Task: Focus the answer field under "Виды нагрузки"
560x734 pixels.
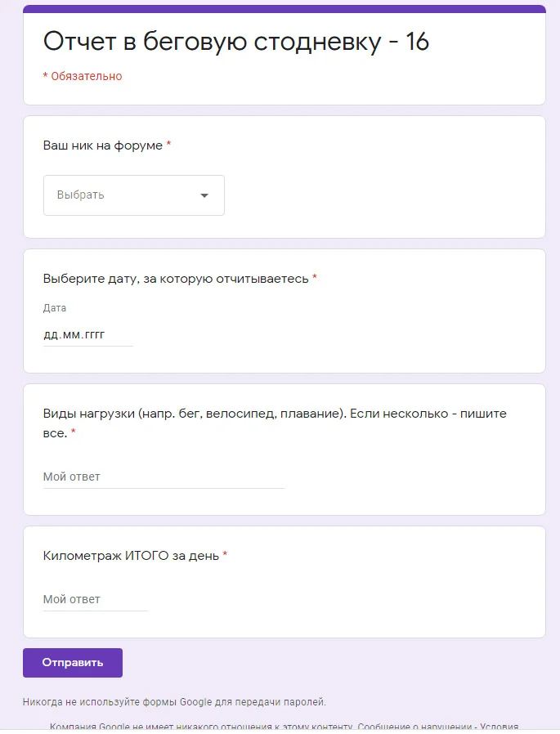Action: coord(164,477)
